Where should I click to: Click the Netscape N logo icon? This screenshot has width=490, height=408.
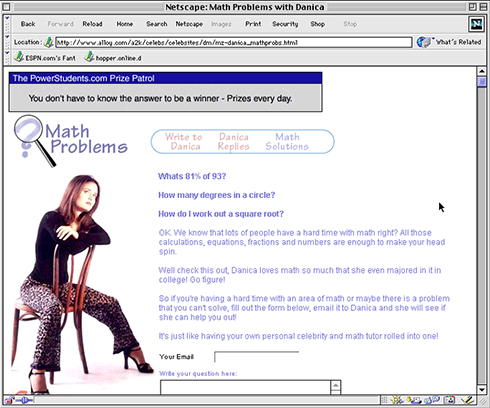[x=476, y=24]
